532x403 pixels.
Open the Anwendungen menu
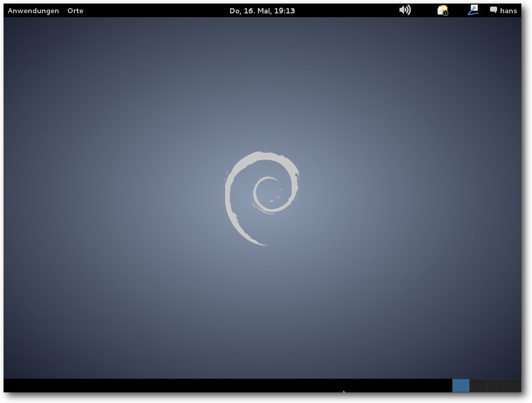click(33, 11)
